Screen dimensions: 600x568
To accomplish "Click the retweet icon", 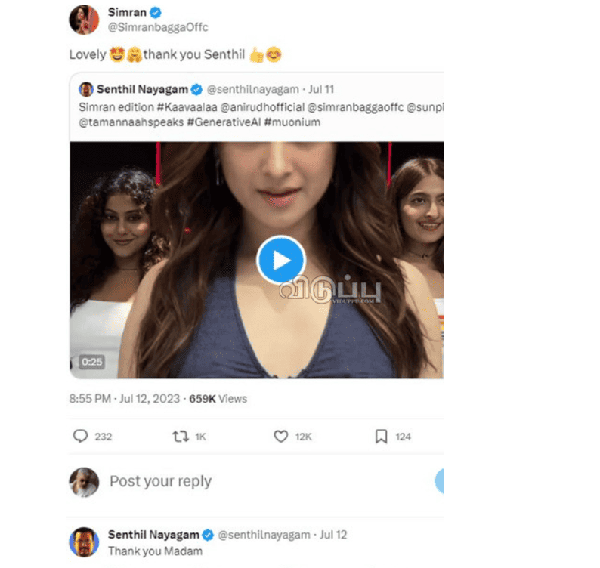I will [x=181, y=436].
